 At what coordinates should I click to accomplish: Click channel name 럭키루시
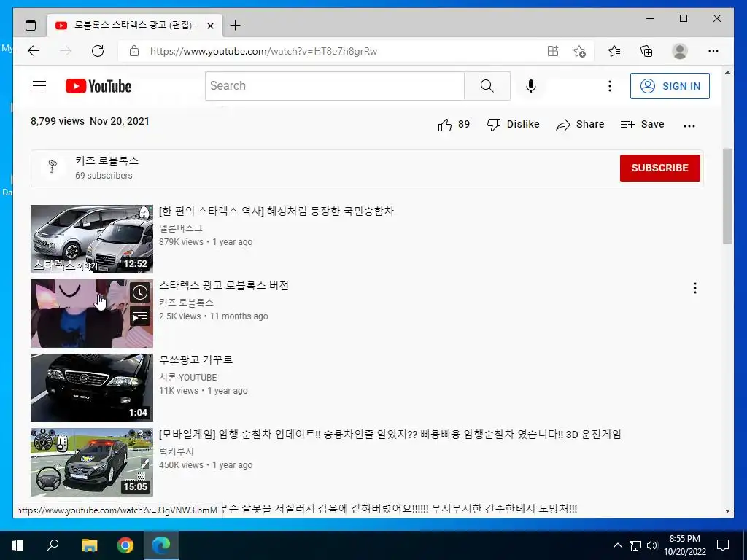click(177, 451)
